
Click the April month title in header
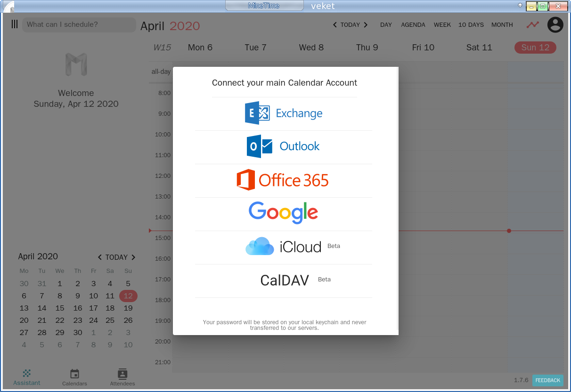pyautogui.click(x=152, y=26)
